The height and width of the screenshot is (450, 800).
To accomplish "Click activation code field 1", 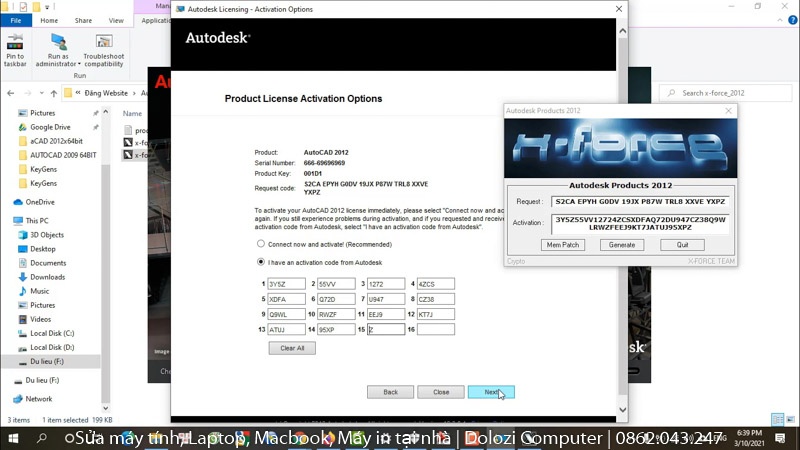I will (x=286, y=284).
